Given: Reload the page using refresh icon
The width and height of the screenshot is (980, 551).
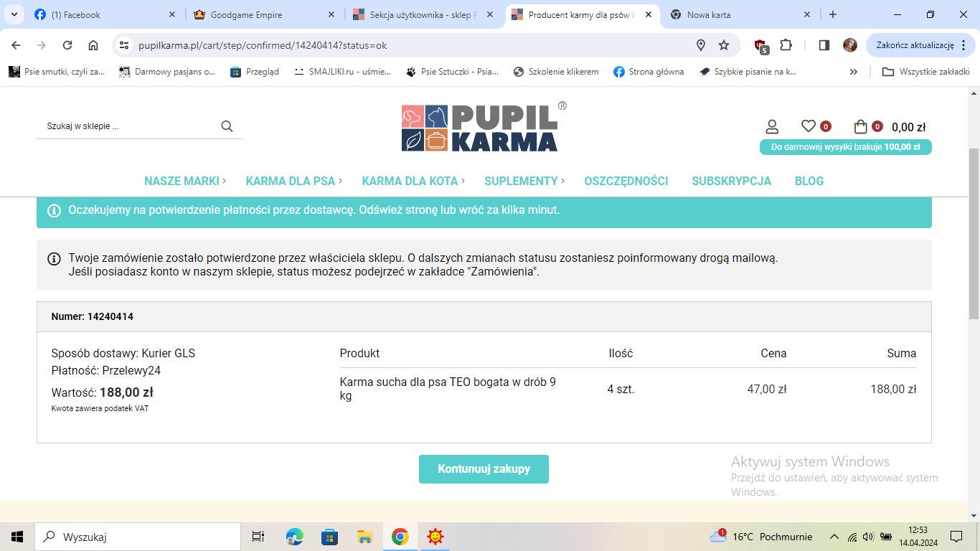Looking at the screenshot, I should coord(67,45).
